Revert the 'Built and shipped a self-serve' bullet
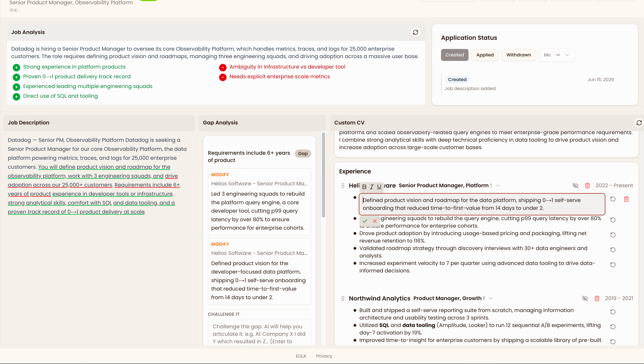Image resolution: width=644 pixels, height=364 pixels. click(x=613, y=312)
